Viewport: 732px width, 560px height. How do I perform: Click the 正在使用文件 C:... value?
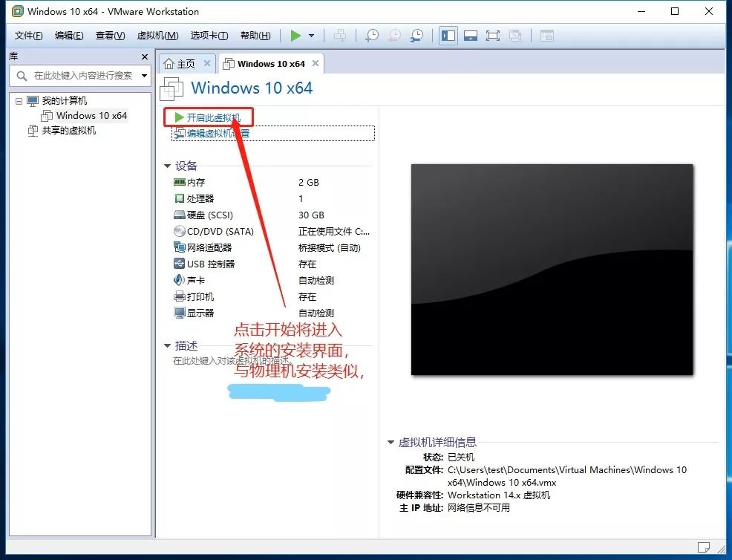[x=334, y=231]
